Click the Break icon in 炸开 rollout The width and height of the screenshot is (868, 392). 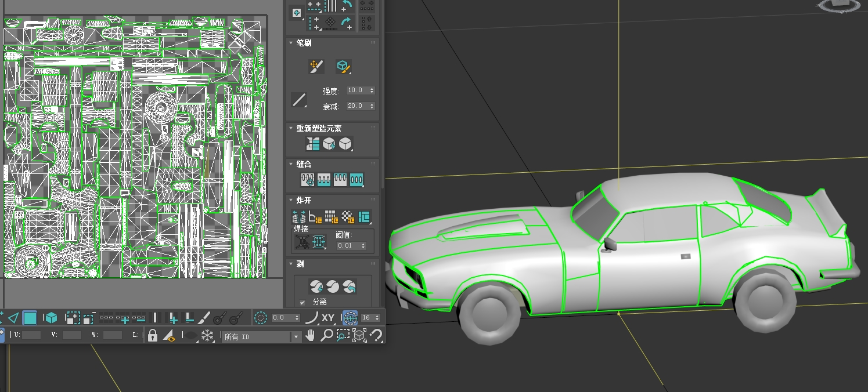[x=298, y=217]
